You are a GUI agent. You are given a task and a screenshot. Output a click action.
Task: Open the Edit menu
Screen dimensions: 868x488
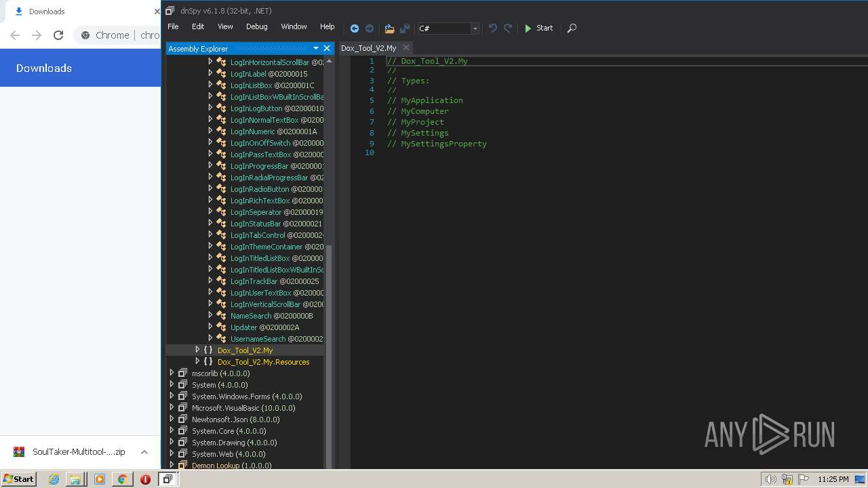pos(198,26)
